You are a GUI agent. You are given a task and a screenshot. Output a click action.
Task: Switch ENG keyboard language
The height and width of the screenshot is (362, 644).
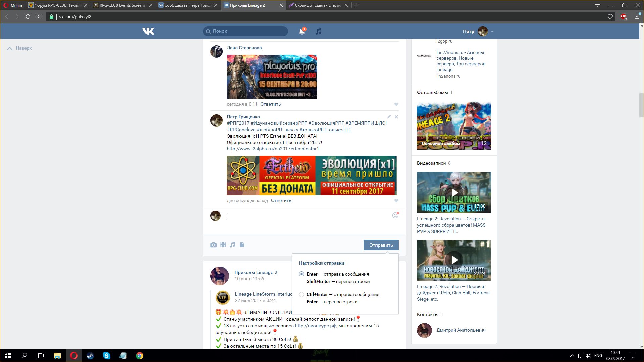pyautogui.click(x=598, y=356)
